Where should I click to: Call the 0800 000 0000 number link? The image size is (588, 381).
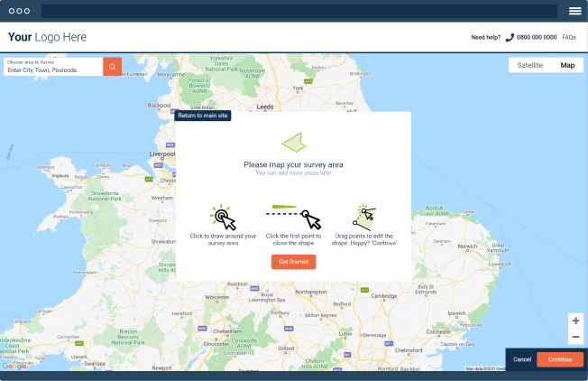[x=537, y=37]
